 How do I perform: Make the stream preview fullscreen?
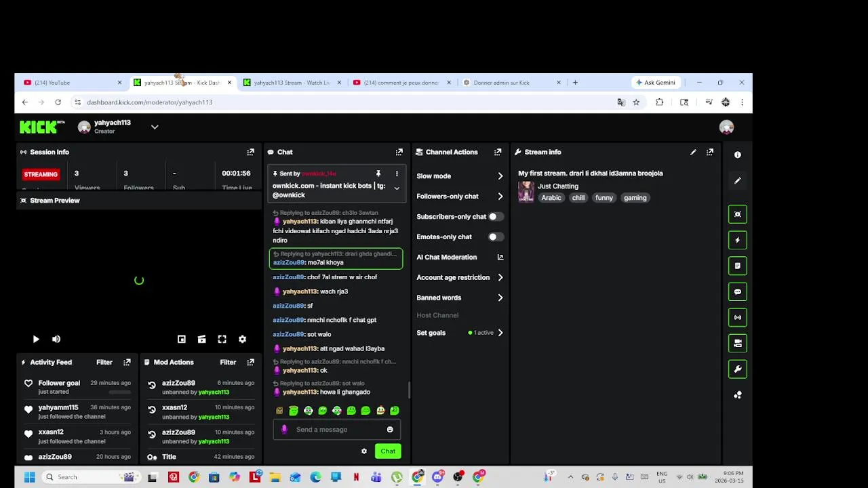222,339
